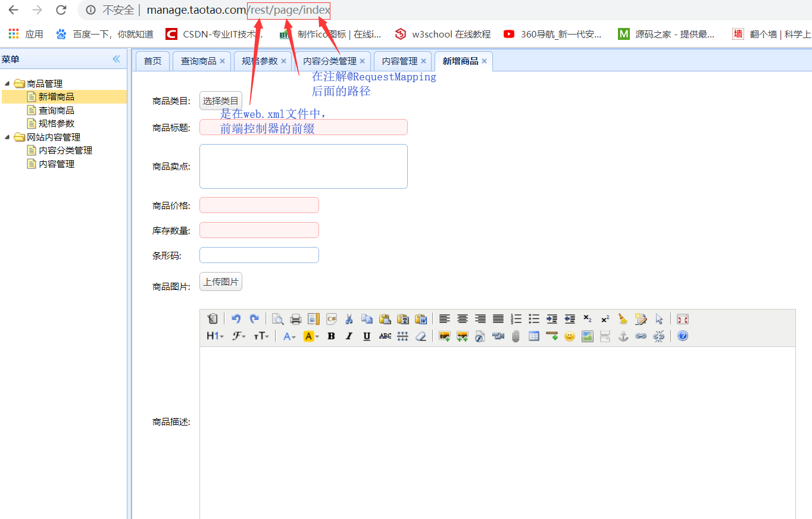Click the attachment paperclip icon

click(516, 336)
